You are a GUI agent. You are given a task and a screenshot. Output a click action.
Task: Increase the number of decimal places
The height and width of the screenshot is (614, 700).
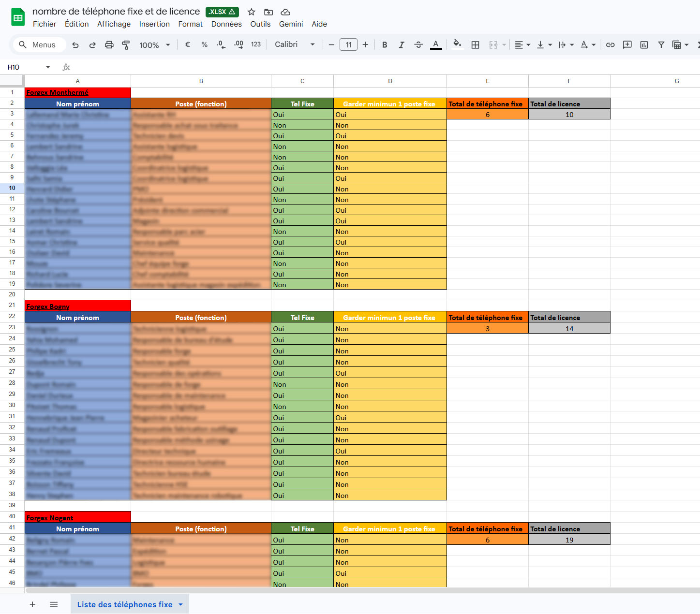tap(238, 44)
